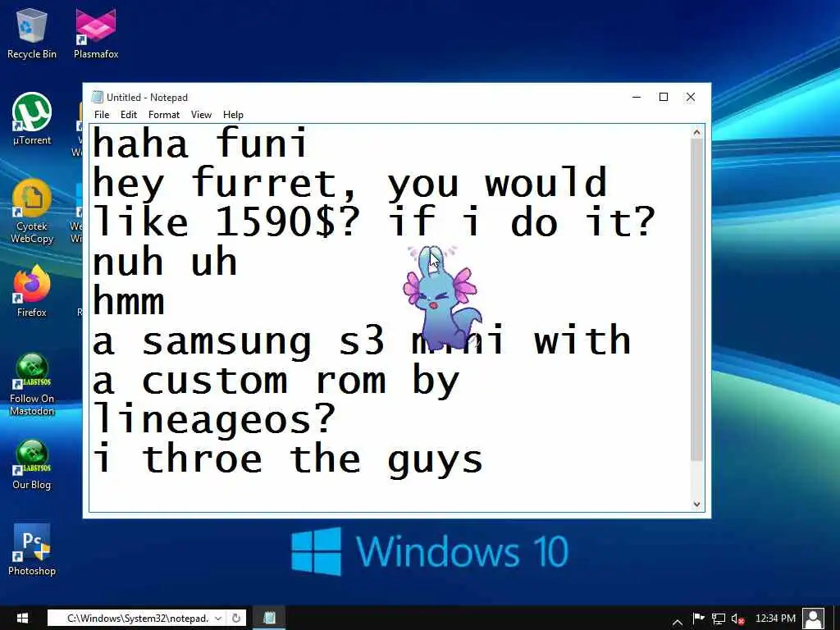
Task: Click the word "lineageos?" in Notepad
Action: [x=214, y=420]
